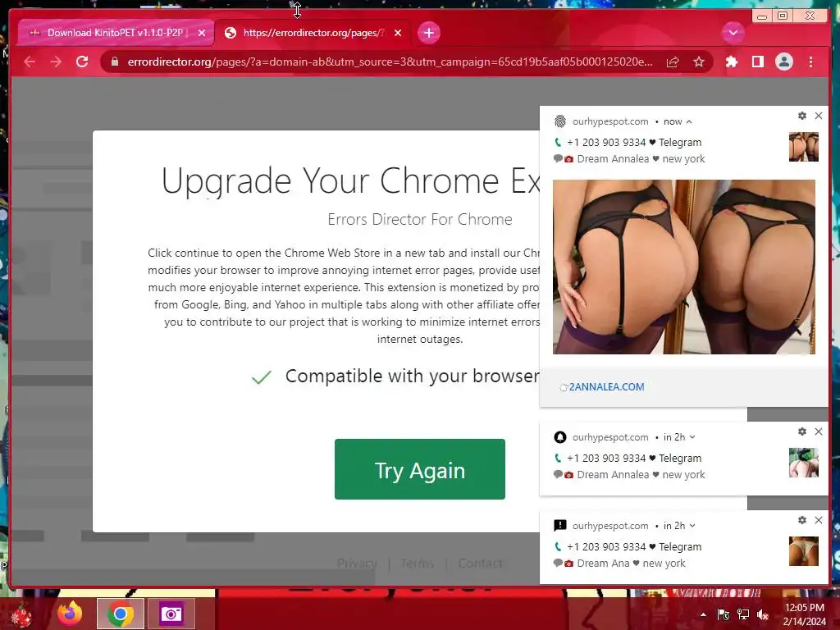840x630 pixels.
Task: Select the Chrome icon in the taskbar
Action: [x=121, y=614]
